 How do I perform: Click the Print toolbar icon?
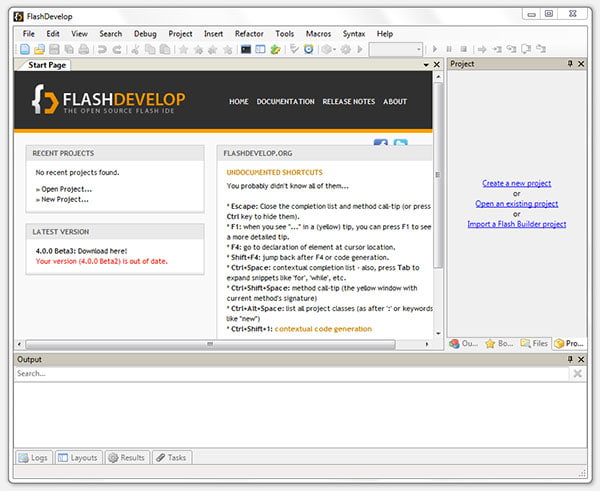point(84,49)
